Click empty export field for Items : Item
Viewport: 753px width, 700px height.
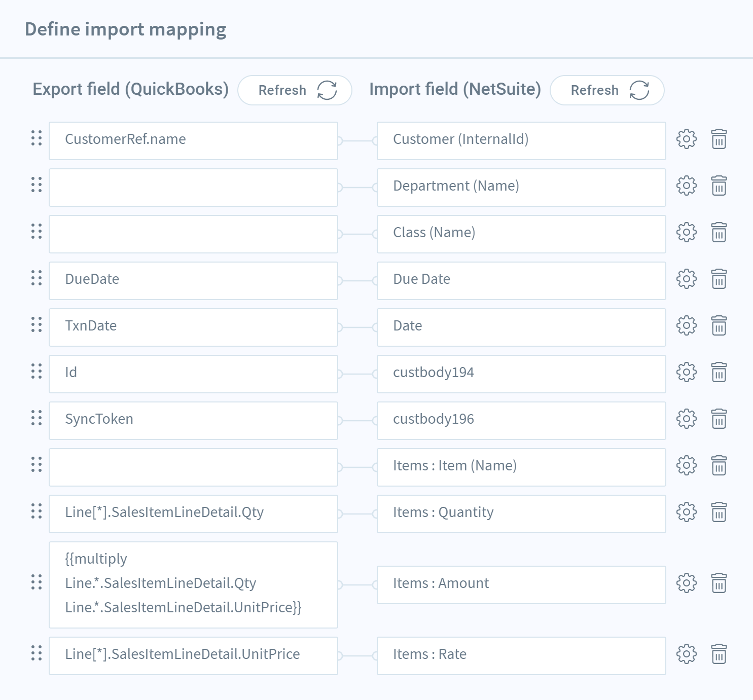click(x=193, y=467)
